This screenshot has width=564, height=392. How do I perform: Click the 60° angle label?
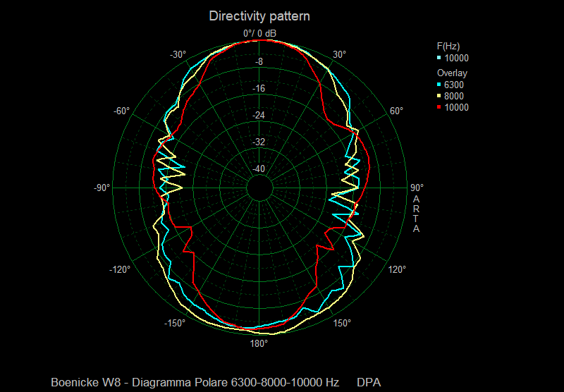[x=396, y=111]
